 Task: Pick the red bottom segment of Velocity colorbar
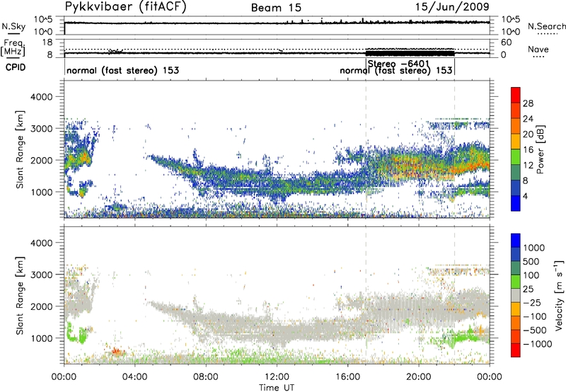(516, 350)
